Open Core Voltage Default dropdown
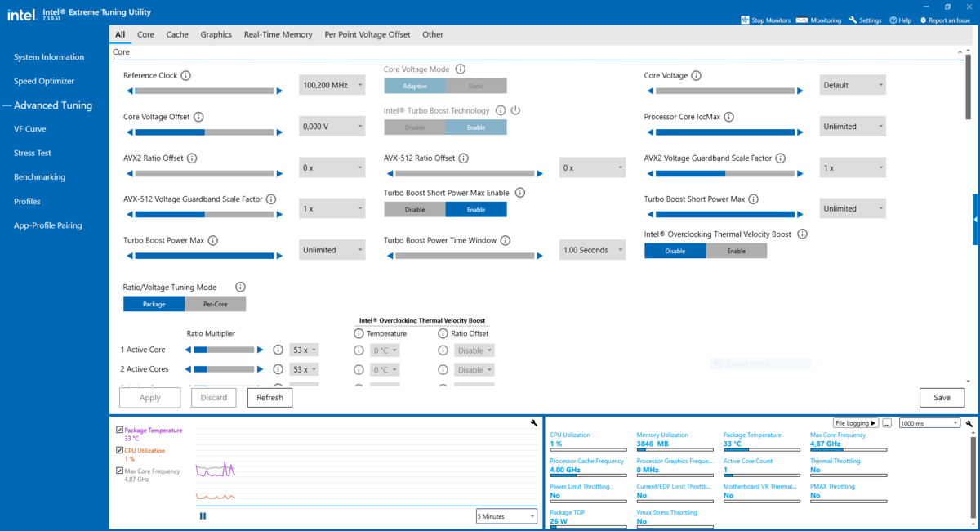 click(853, 85)
